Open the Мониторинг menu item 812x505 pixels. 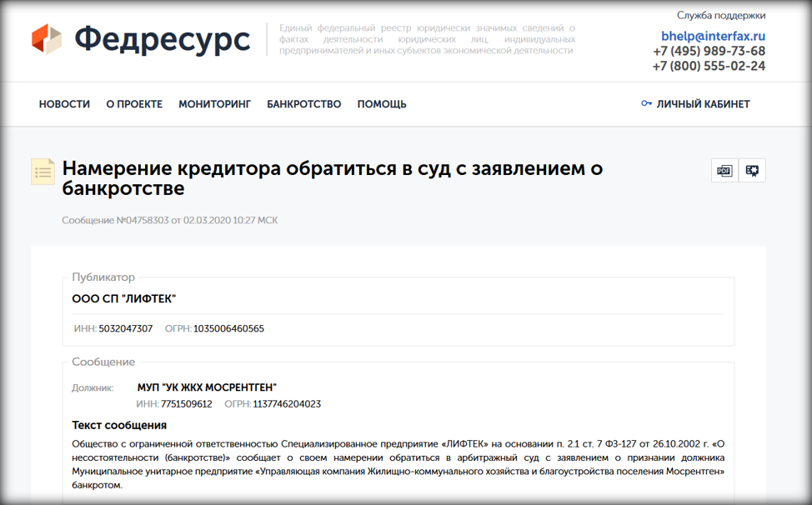pyautogui.click(x=214, y=104)
